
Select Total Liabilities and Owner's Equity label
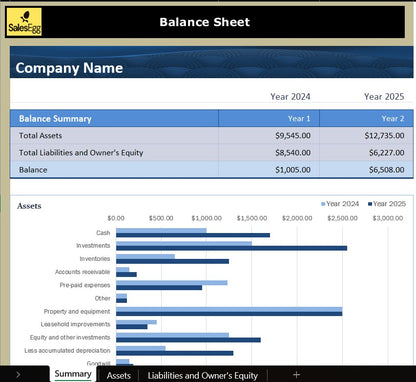click(81, 153)
